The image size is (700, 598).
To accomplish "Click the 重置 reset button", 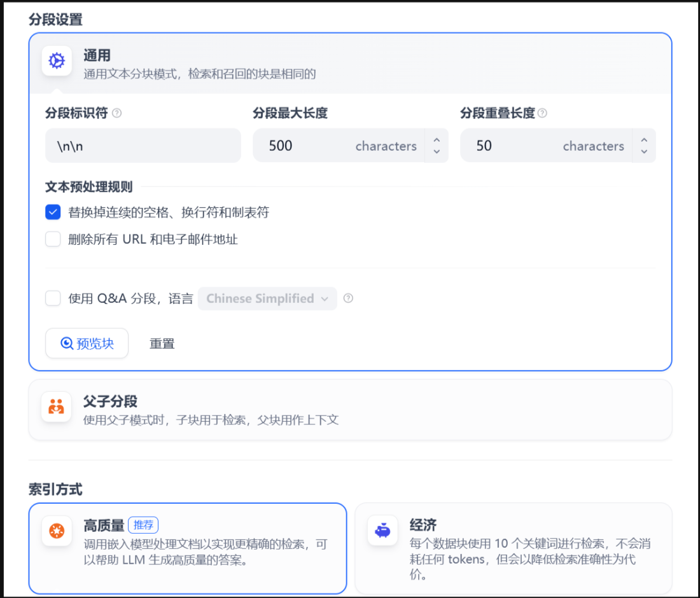I will pos(162,344).
